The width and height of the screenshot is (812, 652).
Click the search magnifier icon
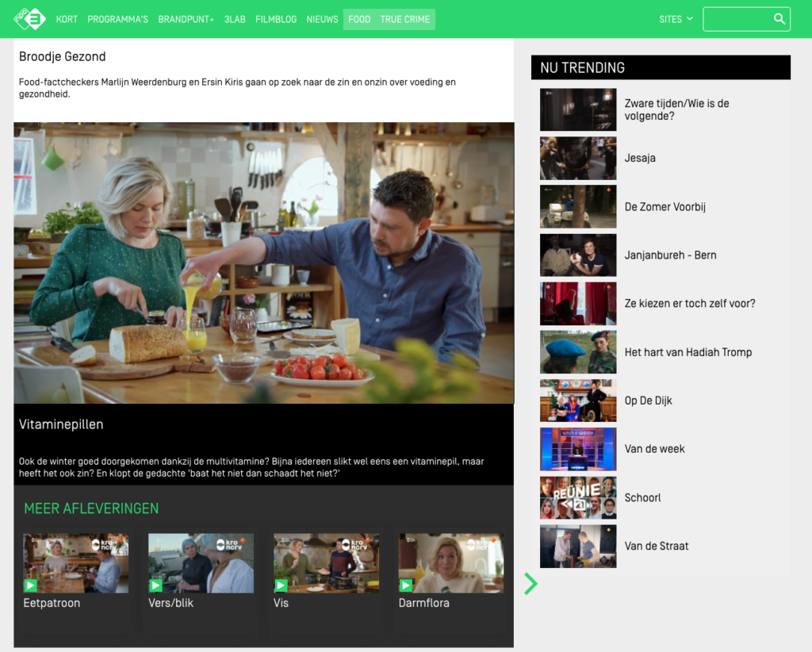(779, 19)
